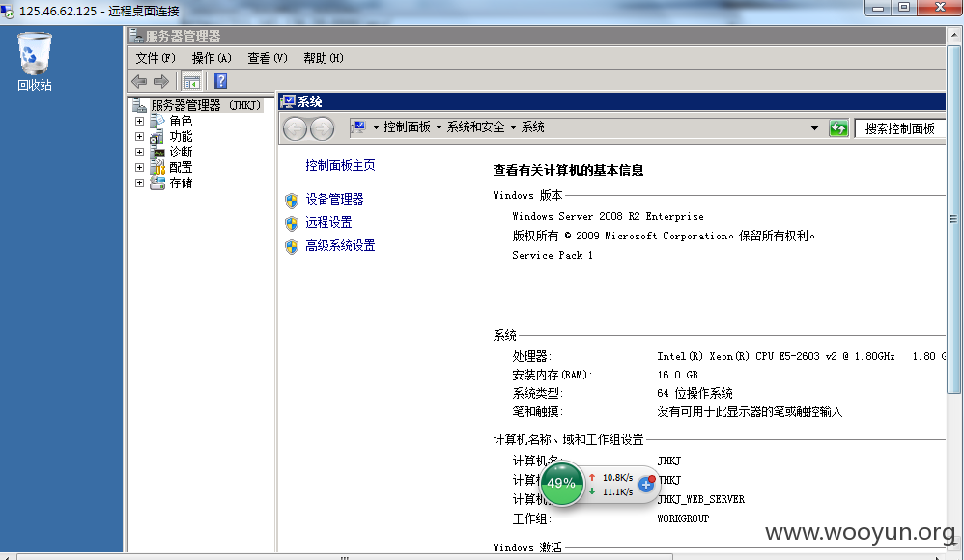Select the 诊断 (Diagnostics) node icon
This screenshot has height=560, width=964.
click(x=157, y=152)
